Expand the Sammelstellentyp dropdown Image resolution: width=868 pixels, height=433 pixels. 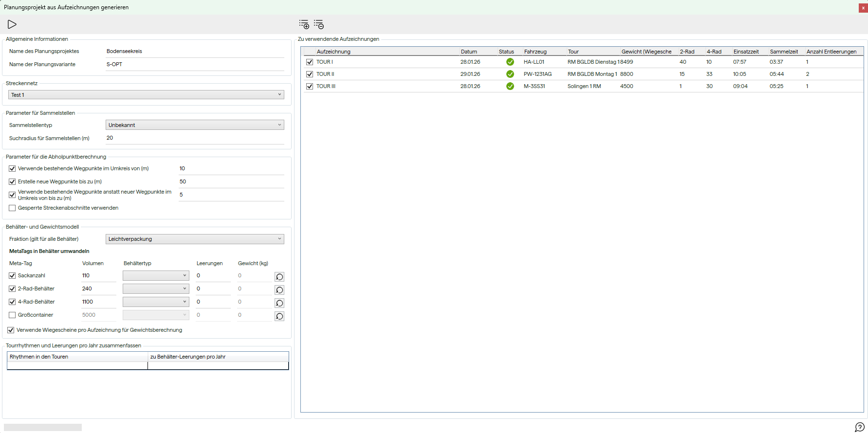[x=195, y=125]
